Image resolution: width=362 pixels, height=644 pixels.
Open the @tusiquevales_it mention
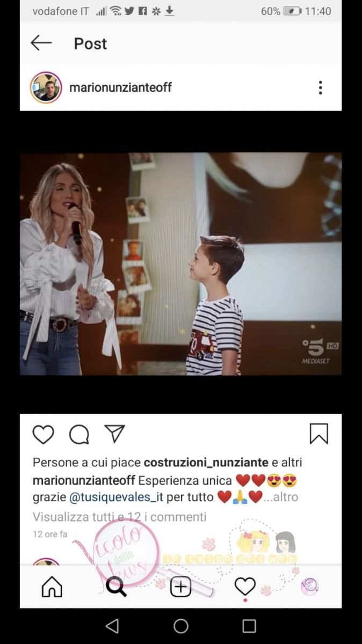(x=116, y=497)
